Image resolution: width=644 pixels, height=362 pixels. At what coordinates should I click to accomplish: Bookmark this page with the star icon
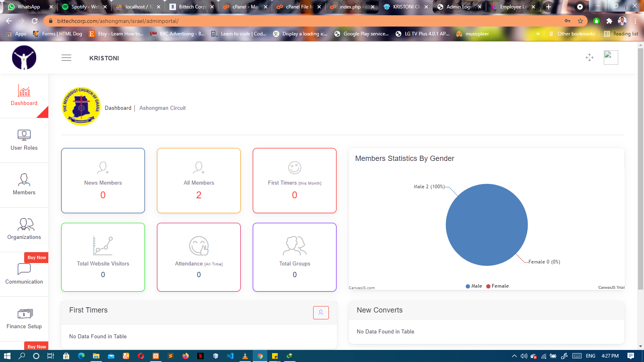tap(580, 21)
